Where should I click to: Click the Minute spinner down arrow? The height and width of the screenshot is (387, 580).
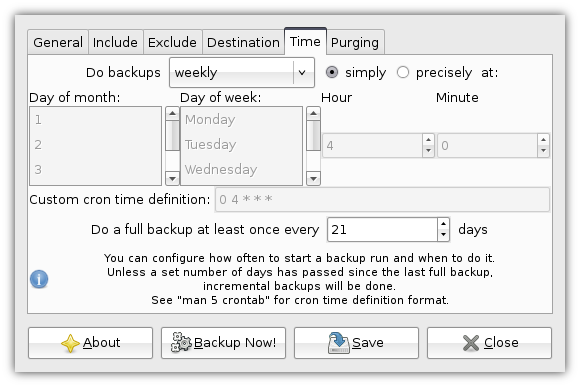pos(543,151)
